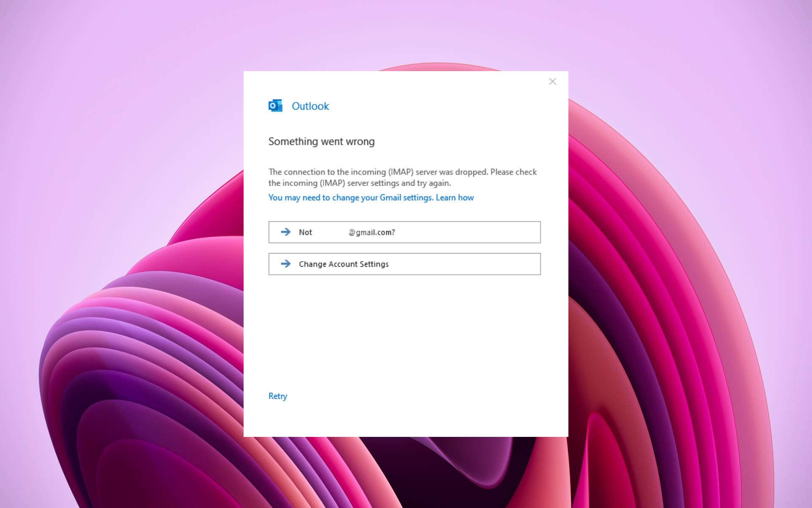Click the 'Learn how' words in the link

pos(455,198)
